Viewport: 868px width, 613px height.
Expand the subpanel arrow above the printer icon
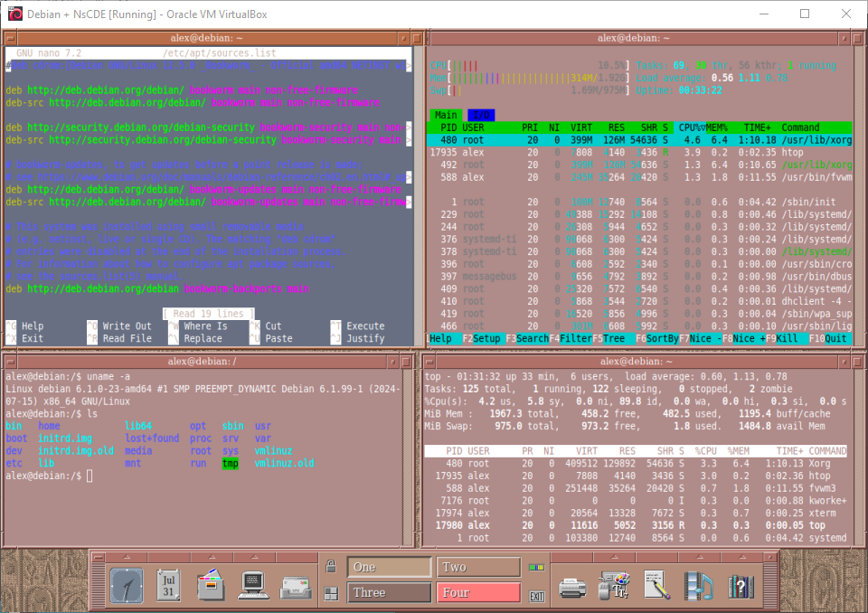coord(572,557)
